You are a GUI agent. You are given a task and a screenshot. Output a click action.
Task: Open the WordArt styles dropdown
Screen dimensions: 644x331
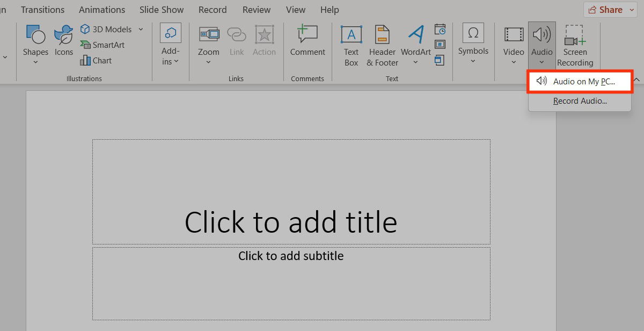tap(415, 62)
